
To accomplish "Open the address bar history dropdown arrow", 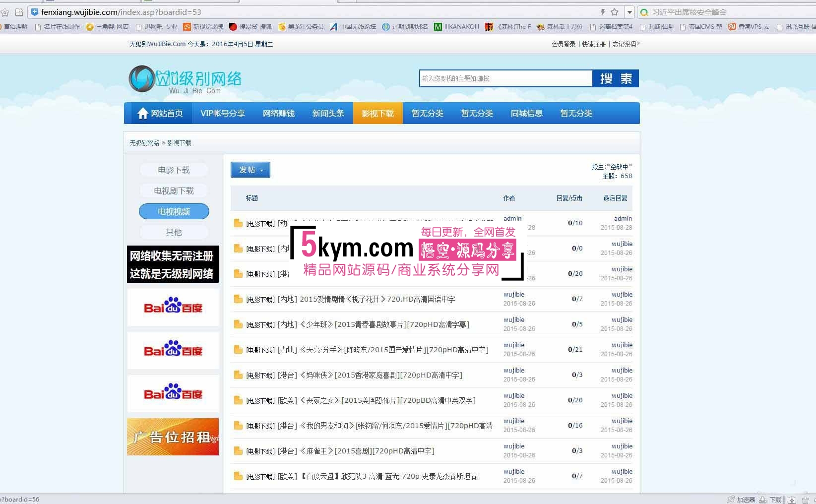I will coord(629,12).
